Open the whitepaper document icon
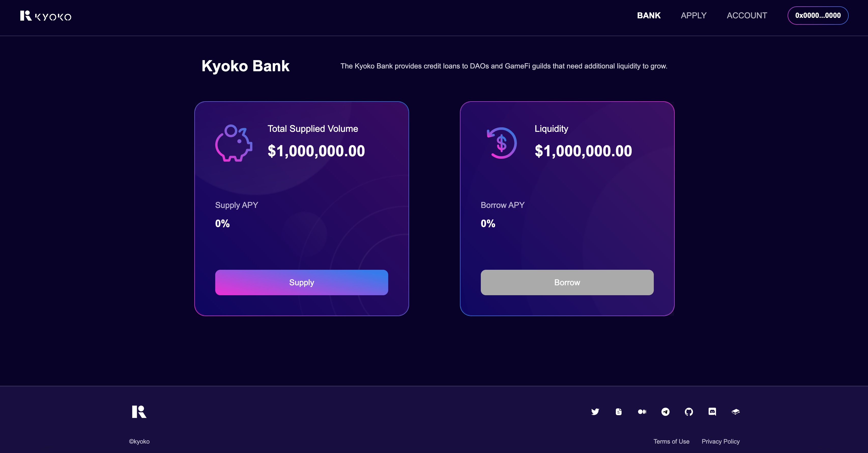 [x=619, y=412]
